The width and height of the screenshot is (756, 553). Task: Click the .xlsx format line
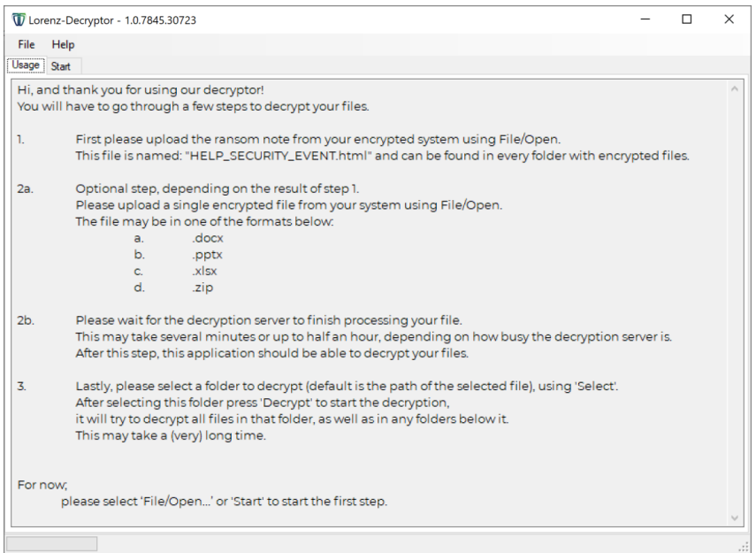pyautogui.click(x=204, y=272)
